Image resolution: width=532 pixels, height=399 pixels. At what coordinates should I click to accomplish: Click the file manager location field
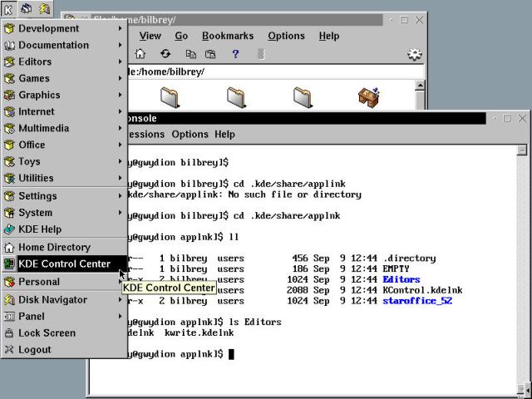tap(266, 72)
